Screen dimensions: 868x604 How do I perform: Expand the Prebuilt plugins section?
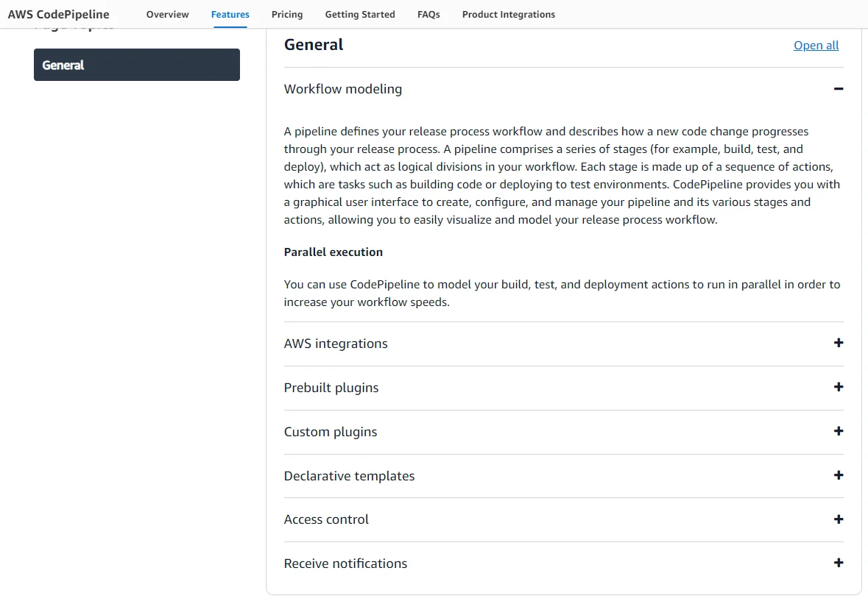point(563,388)
